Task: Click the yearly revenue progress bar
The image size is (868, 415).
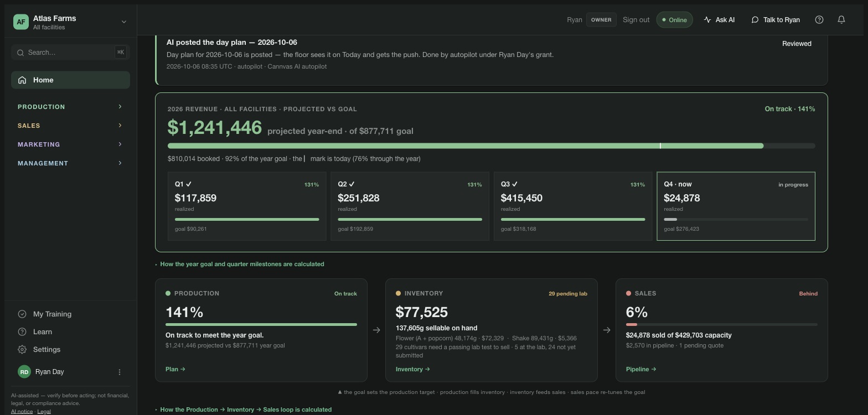Action: coord(492,146)
